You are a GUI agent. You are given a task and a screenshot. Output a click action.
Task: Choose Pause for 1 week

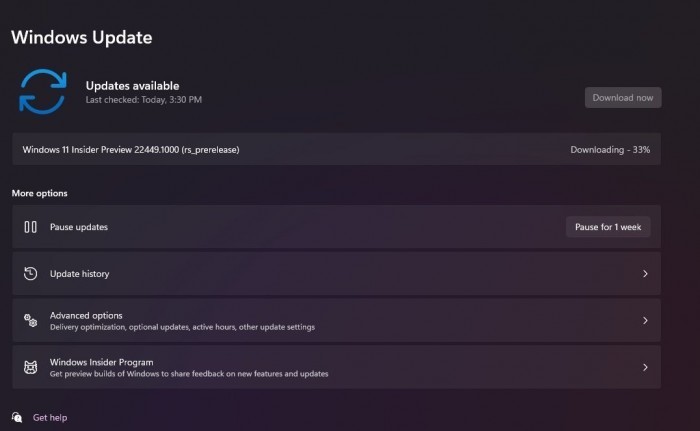608,227
